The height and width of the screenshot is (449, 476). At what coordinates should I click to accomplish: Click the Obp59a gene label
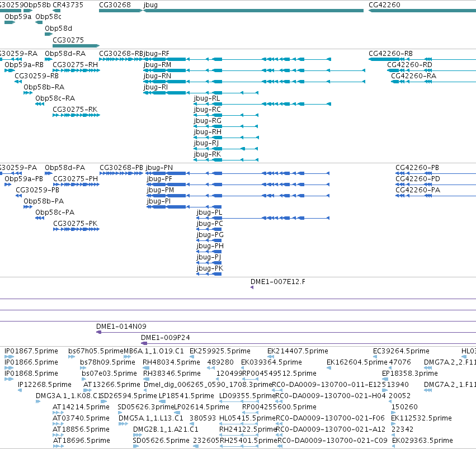[18, 17]
